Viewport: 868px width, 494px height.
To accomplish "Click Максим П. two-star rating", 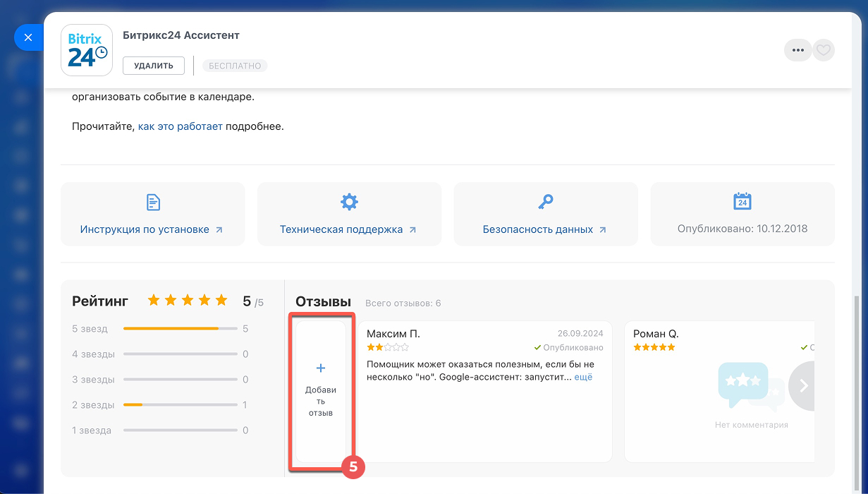I will 388,348.
